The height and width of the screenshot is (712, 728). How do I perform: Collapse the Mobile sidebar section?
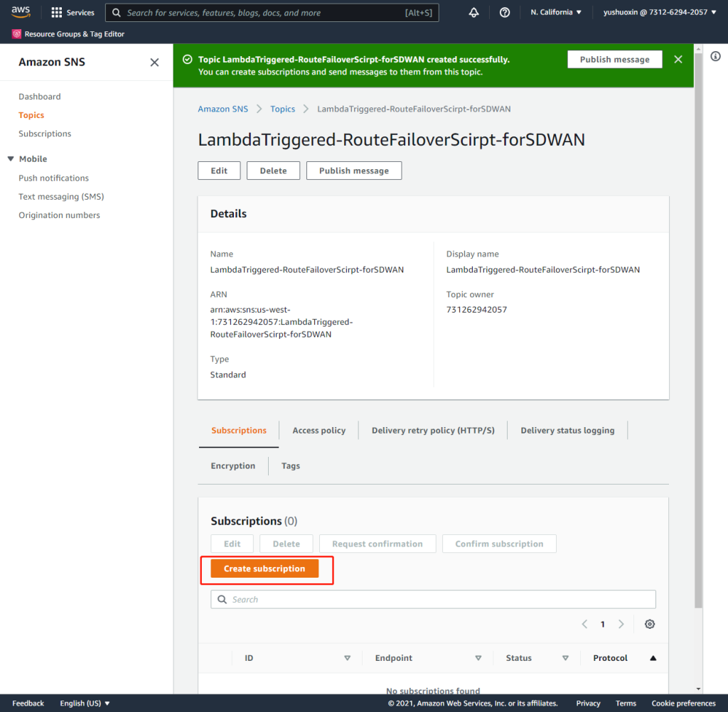click(x=11, y=159)
